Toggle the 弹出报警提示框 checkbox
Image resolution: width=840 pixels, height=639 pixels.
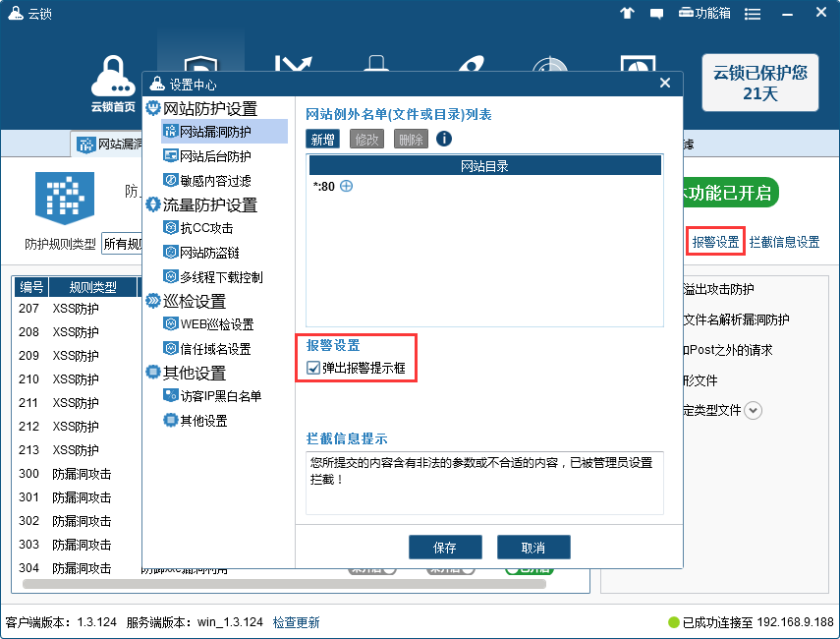click(311, 369)
